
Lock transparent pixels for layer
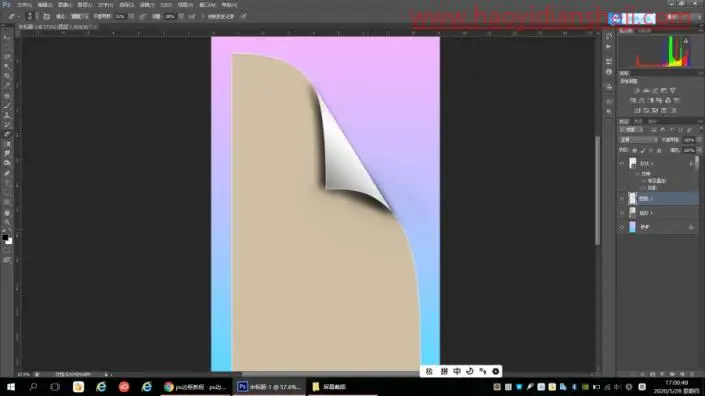point(634,150)
